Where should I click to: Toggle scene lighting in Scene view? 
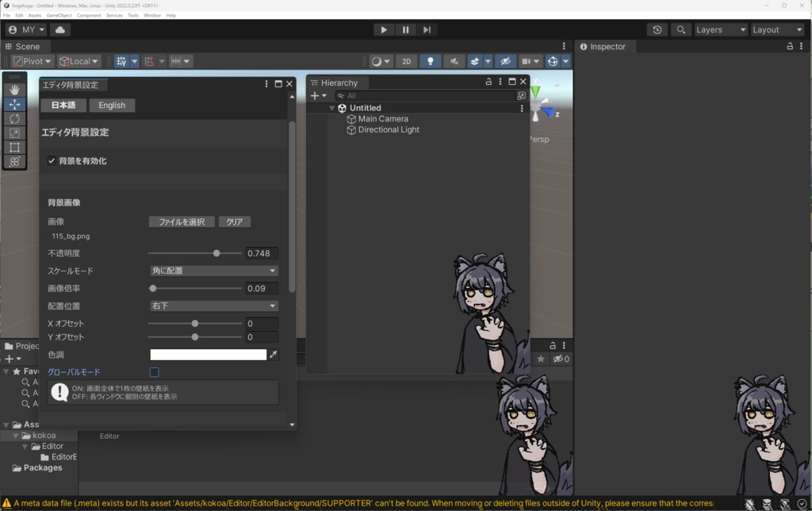click(x=429, y=61)
